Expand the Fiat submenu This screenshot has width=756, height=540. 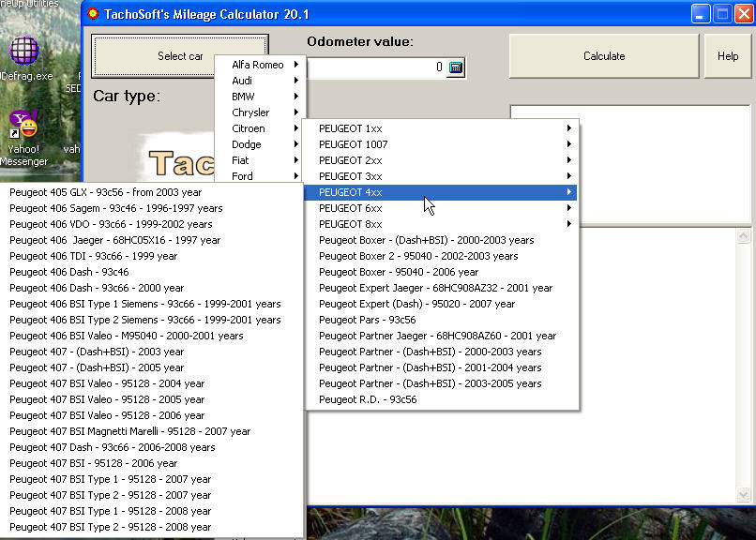click(261, 160)
